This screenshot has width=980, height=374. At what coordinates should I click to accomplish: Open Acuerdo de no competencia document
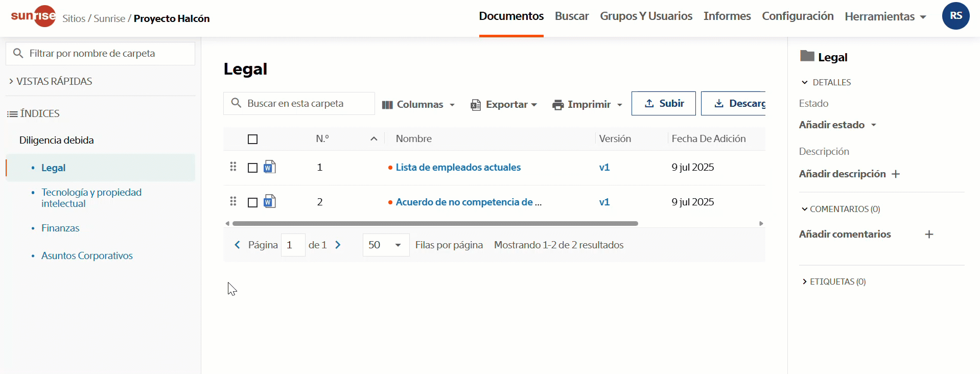point(469,202)
